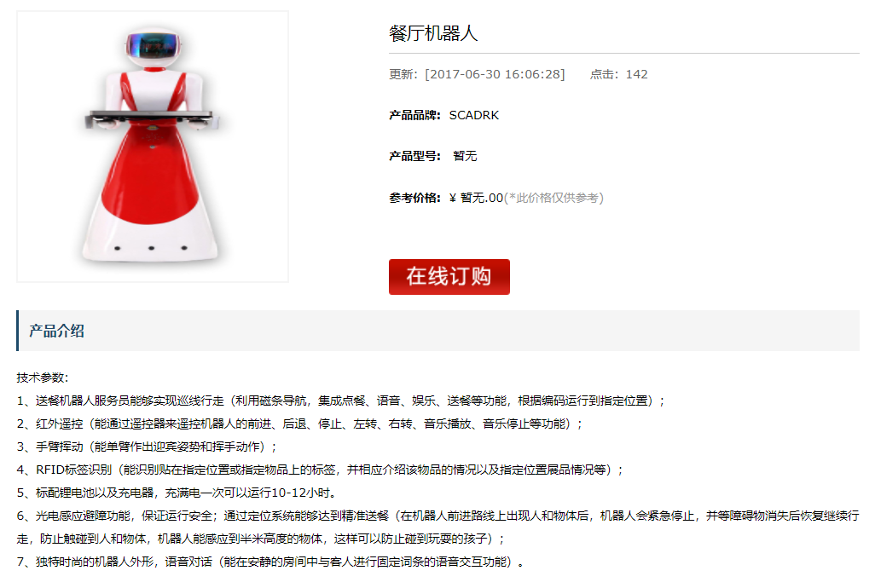The height and width of the screenshot is (588, 875).
Task: Click spec line 5 about 标配锂电池
Action: pos(177,493)
